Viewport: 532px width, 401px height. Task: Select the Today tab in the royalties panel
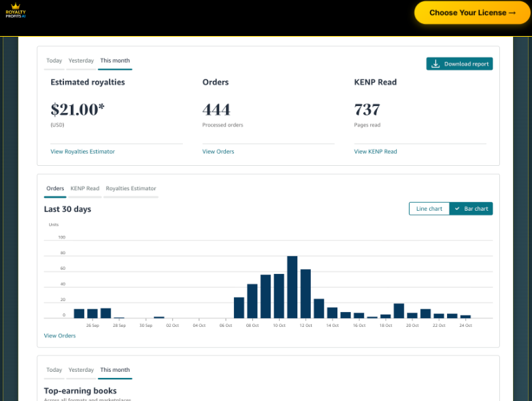click(x=54, y=61)
